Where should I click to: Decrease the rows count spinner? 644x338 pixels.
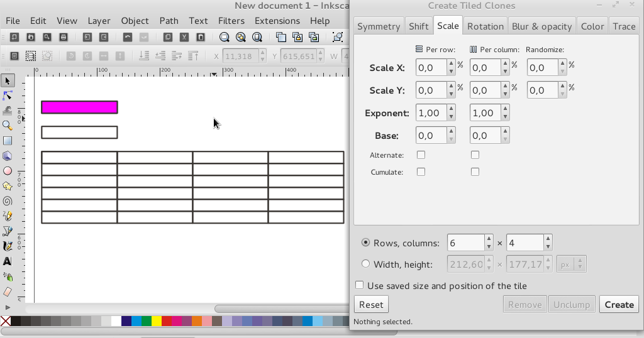489,246
